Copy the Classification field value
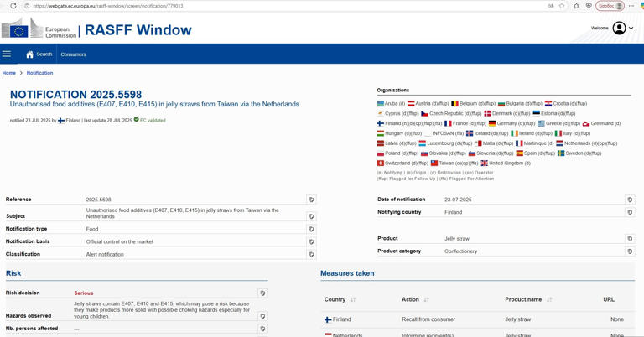The image size is (644, 337). point(311,254)
